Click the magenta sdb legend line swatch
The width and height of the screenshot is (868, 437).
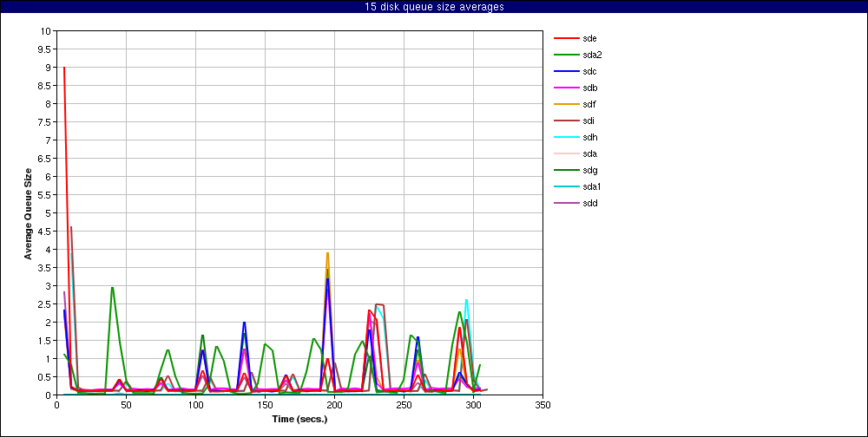565,88
